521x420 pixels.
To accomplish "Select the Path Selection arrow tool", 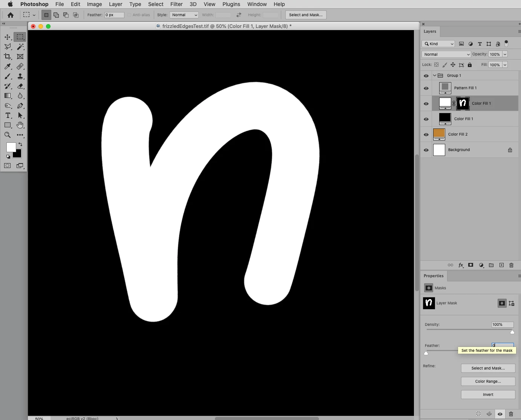I will (20, 115).
